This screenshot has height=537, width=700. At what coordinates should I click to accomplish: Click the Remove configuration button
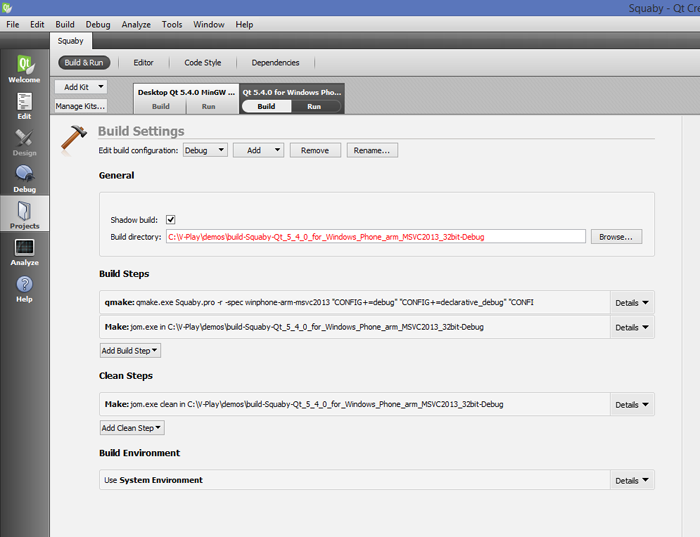pos(315,150)
